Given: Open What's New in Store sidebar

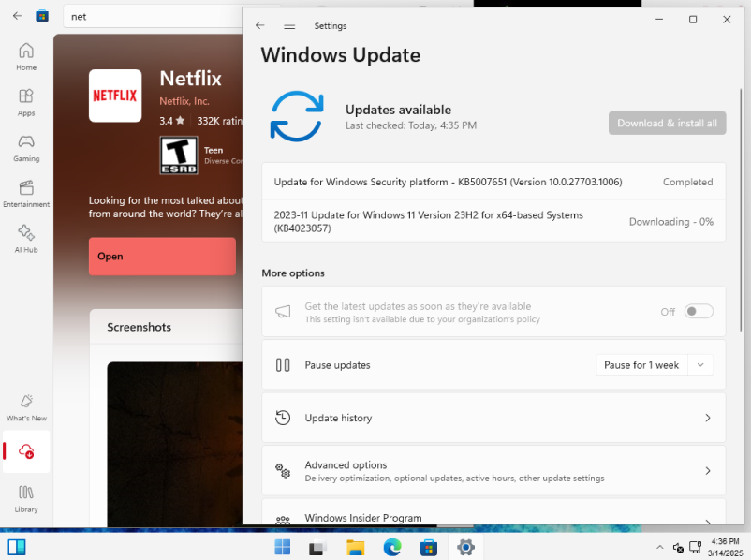Looking at the screenshot, I should (x=26, y=407).
